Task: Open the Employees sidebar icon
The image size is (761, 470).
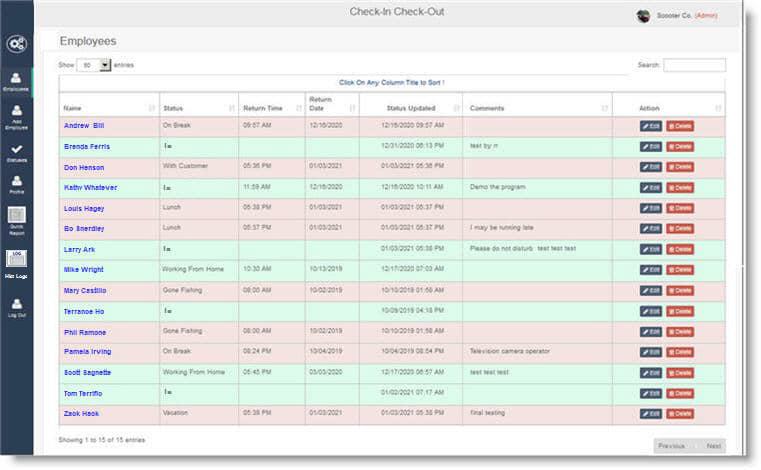Action: [15, 81]
